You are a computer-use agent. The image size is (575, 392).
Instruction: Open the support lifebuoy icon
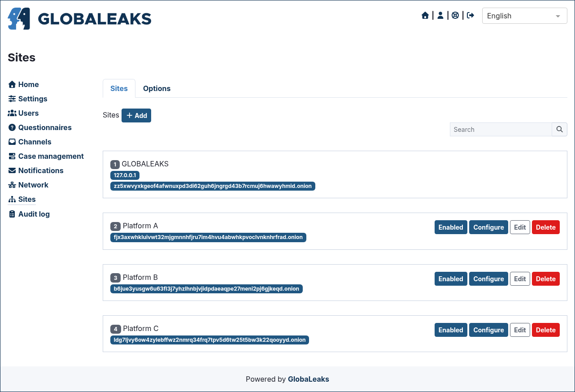click(455, 16)
